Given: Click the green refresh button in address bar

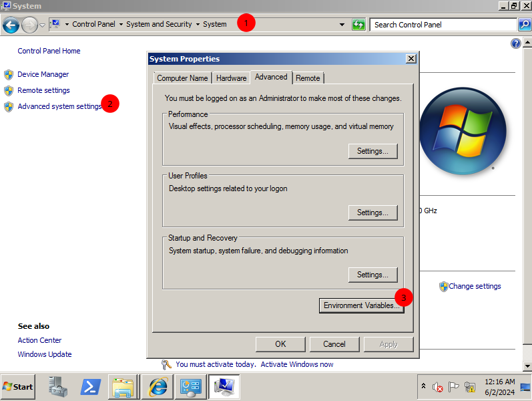Looking at the screenshot, I should [358, 25].
